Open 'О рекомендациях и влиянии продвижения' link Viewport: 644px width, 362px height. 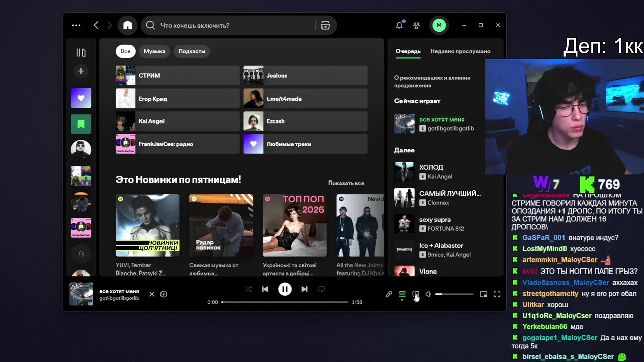click(x=432, y=82)
